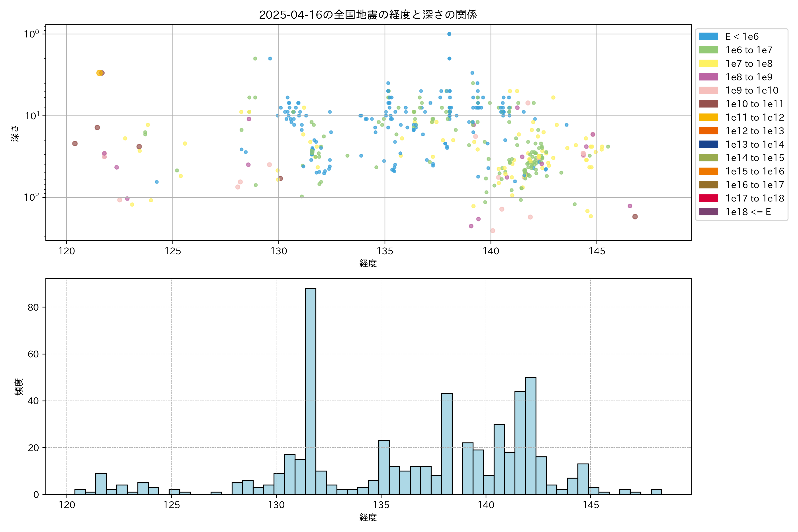798x532 pixels.
Task: Click the 1e15 to 1e16 legend label
Action: point(755,171)
